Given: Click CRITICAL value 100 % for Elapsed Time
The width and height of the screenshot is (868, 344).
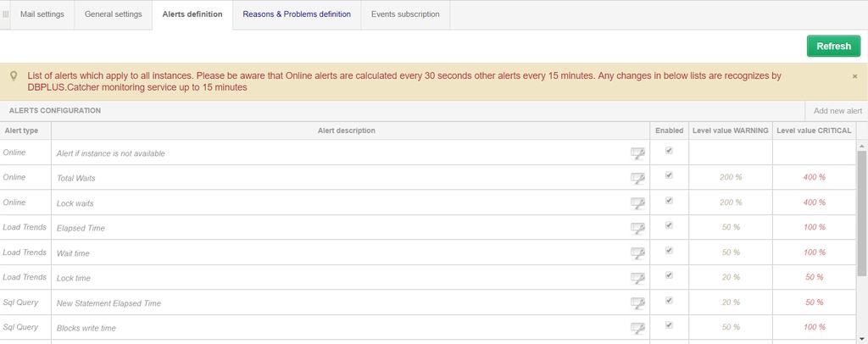Looking at the screenshot, I should click(815, 227).
